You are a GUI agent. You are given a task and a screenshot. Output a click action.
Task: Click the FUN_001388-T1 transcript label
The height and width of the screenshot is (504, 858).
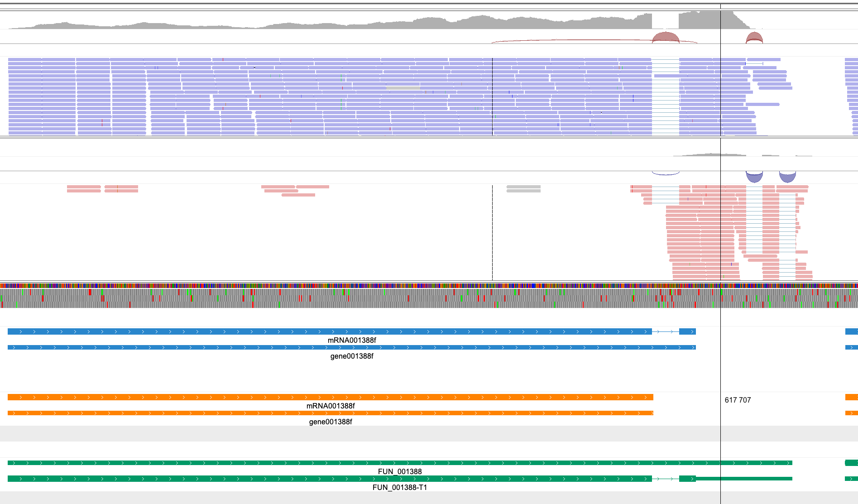coord(400,487)
